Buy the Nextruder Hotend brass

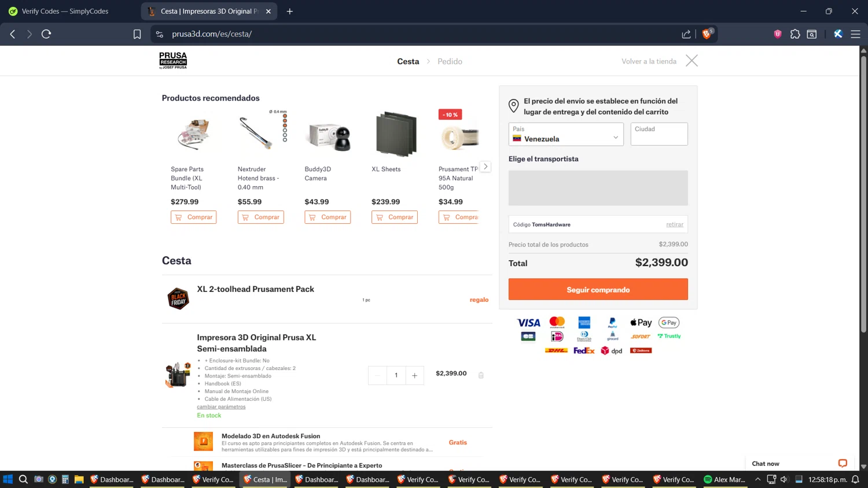pos(260,217)
